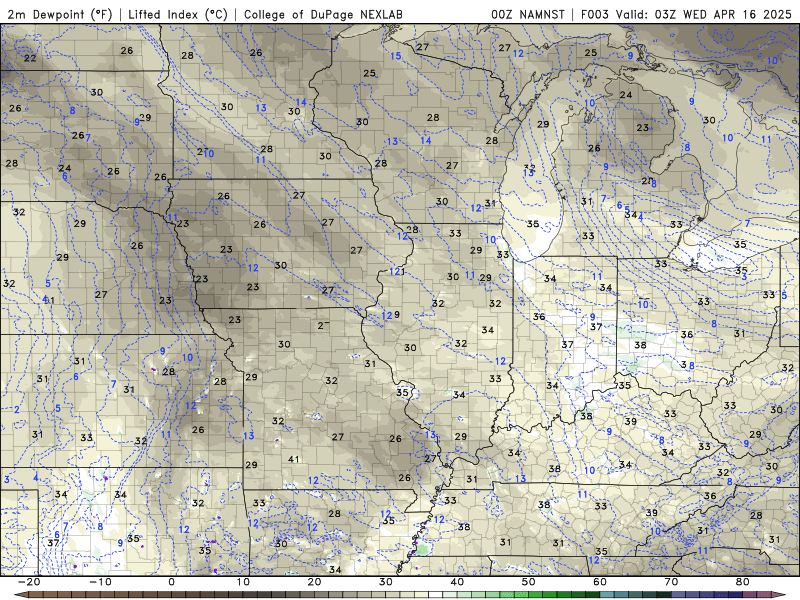Click the brown arrow at colorbar's low end
This screenshot has height=600, width=800.
[x=21, y=595]
